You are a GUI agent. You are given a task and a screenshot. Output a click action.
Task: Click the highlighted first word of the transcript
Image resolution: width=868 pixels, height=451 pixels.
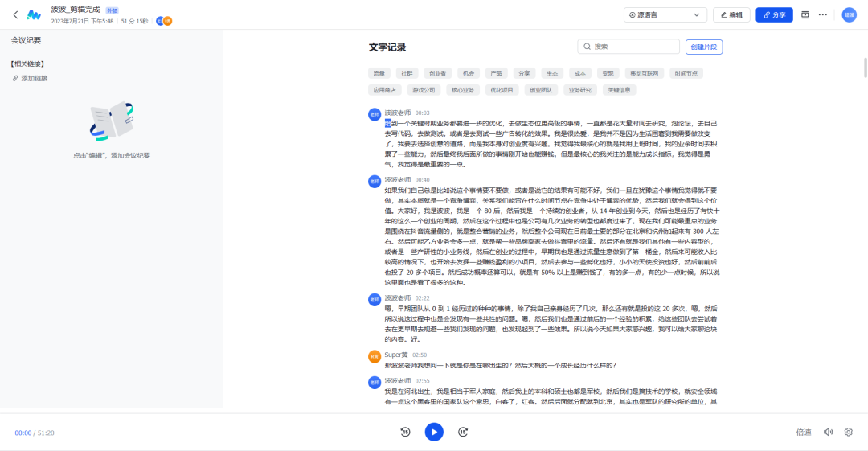(x=388, y=124)
